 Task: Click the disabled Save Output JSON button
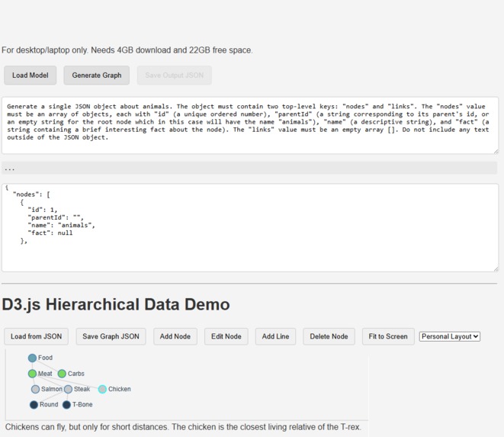(174, 76)
